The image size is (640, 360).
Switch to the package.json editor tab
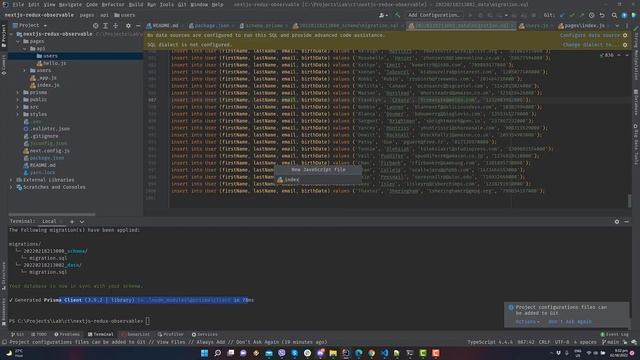[209, 26]
